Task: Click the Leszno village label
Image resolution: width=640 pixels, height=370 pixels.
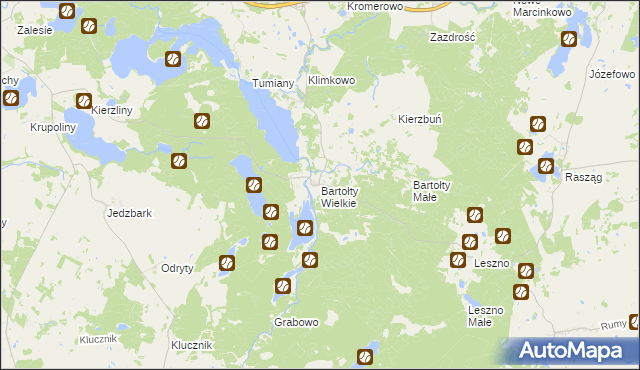Action: tap(491, 263)
